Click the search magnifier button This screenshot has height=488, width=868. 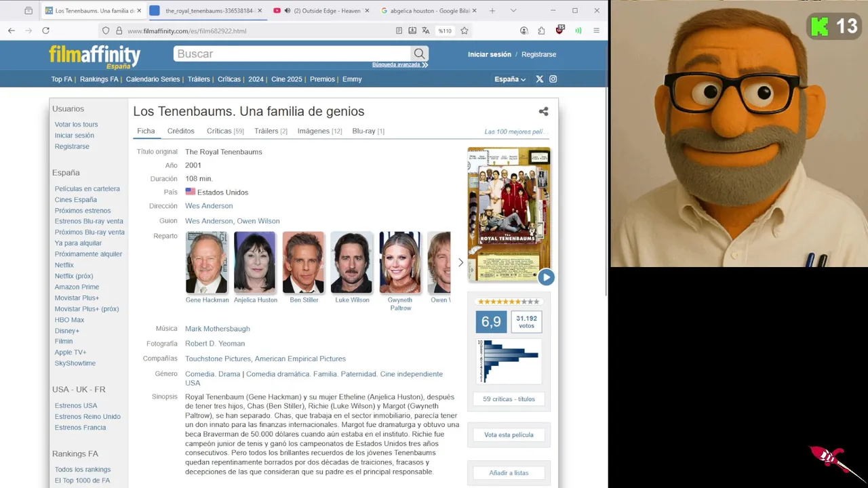point(419,54)
